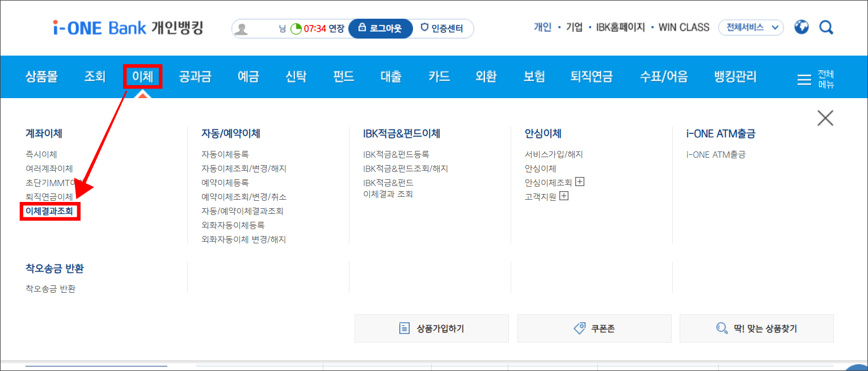Image resolution: width=868 pixels, height=371 pixels.
Task: Open the 공과금 menu
Action: pos(195,77)
